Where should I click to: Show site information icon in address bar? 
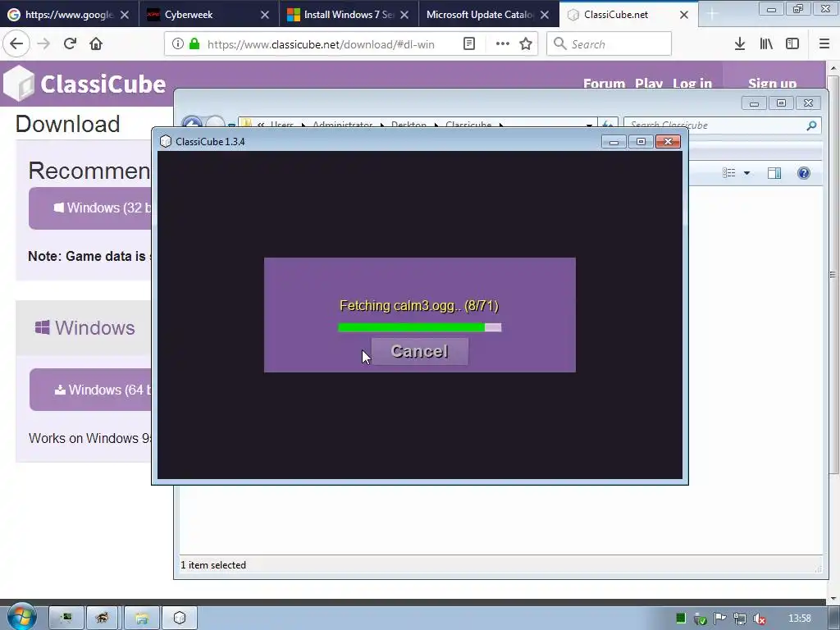(178, 44)
